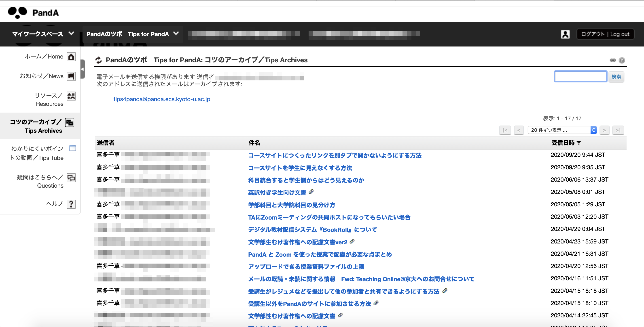Click the date 2020/04/29 0:04 JST
Image resolution: width=644 pixels, height=327 pixels.
[578, 229]
